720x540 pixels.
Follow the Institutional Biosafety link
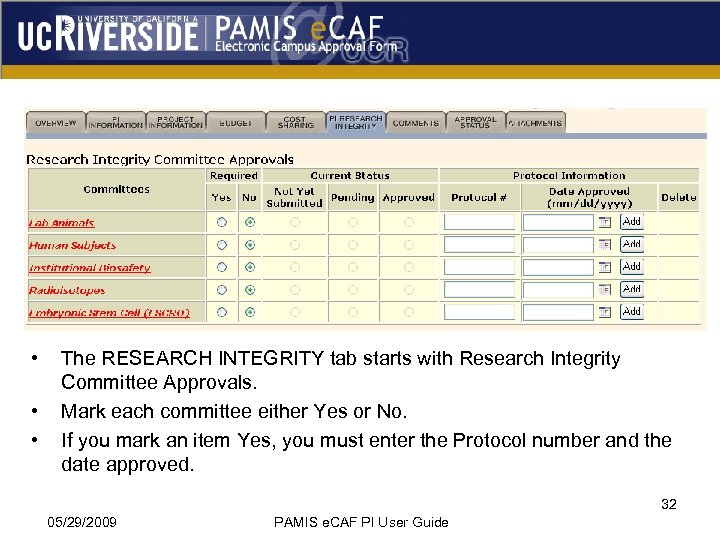click(x=89, y=268)
